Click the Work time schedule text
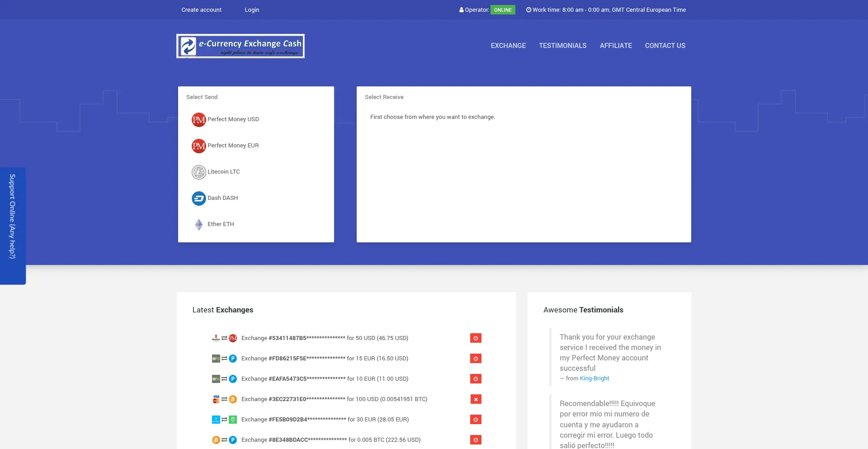This screenshot has width=868, height=449. pyautogui.click(x=609, y=10)
